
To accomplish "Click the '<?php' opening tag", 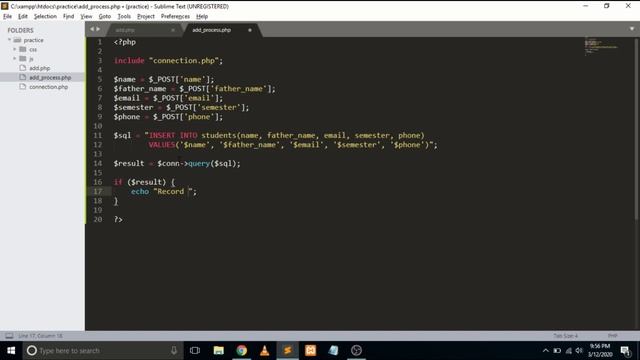I will pyautogui.click(x=125, y=42).
